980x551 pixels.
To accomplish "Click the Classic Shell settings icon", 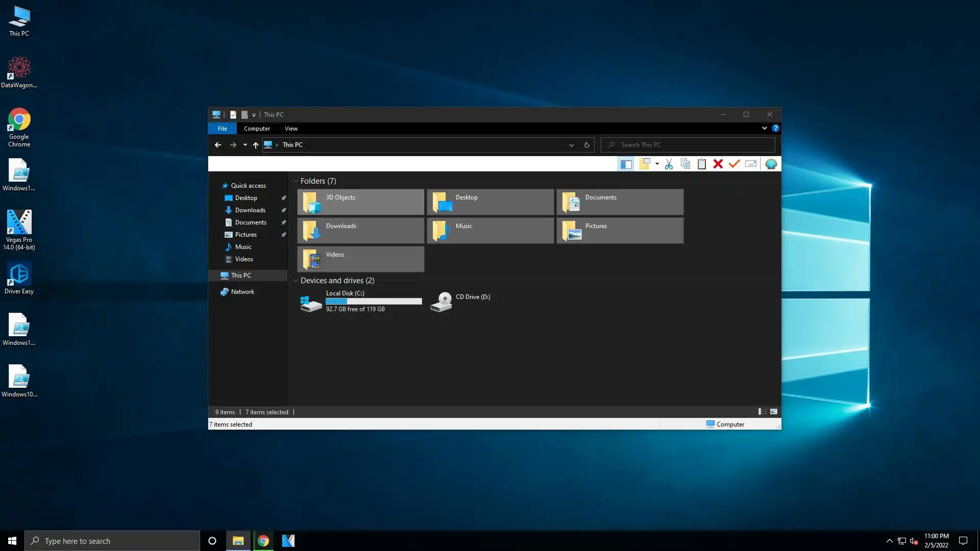I will [771, 164].
